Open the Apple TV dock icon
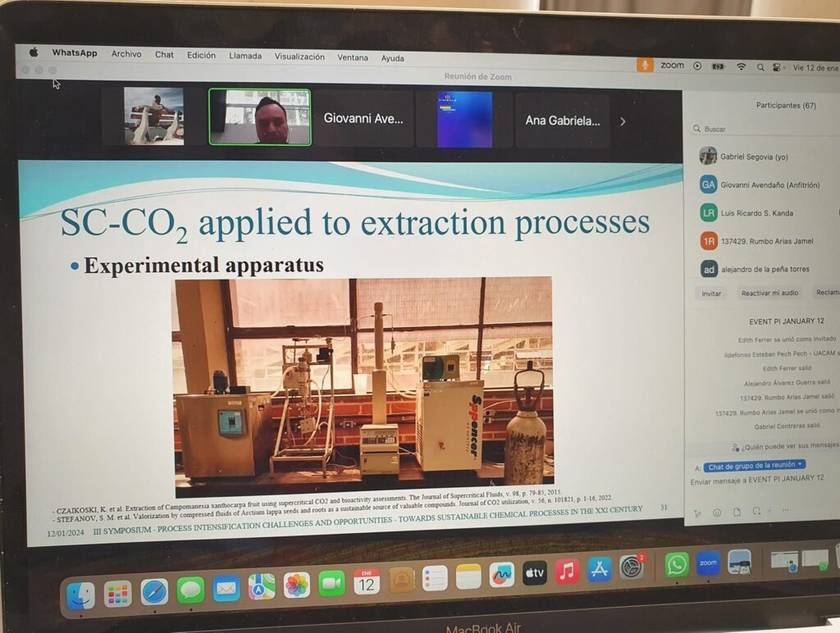 tap(535, 573)
